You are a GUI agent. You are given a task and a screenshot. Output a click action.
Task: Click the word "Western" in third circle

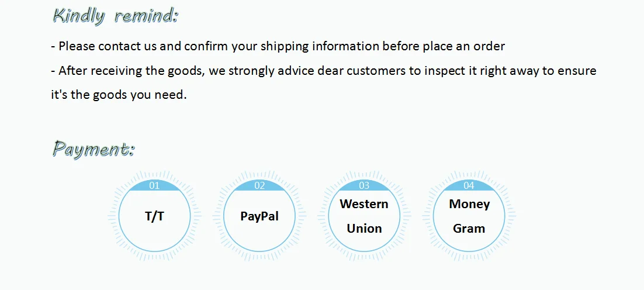pyautogui.click(x=364, y=203)
